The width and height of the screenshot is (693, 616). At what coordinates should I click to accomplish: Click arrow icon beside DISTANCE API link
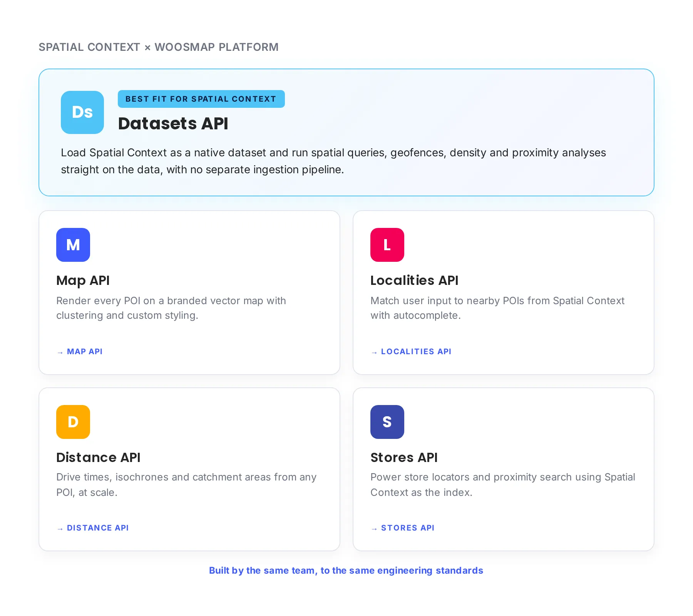pyautogui.click(x=60, y=529)
